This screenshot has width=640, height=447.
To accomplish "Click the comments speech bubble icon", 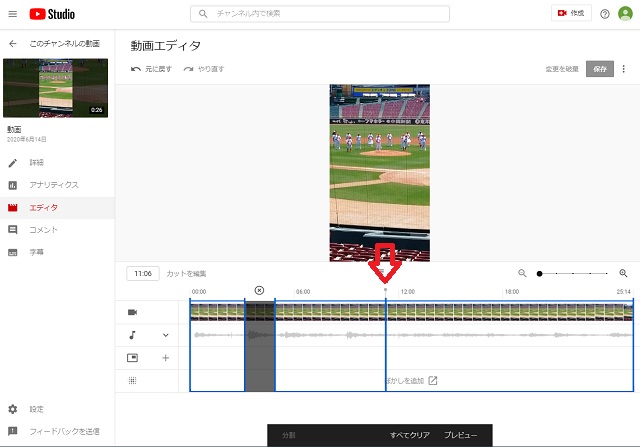I will pos(13,230).
